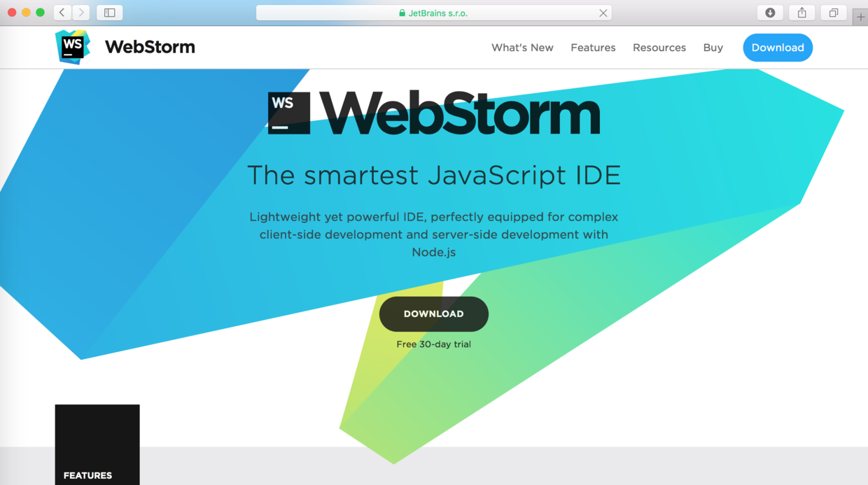Screen dimensions: 868x485
Task: Click the green lock icon in address bar
Action: click(x=402, y=13)
